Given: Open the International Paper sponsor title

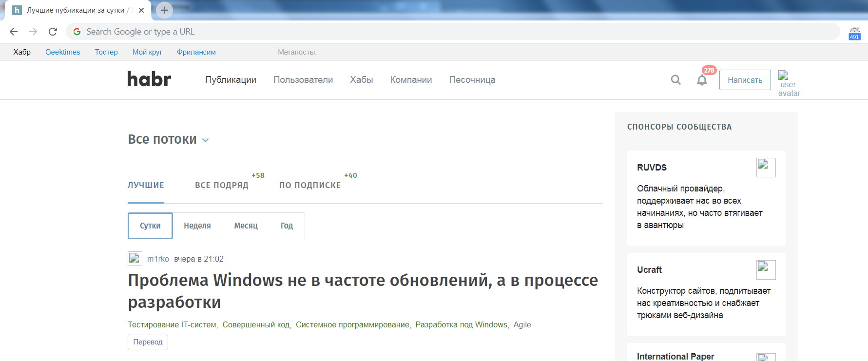Looking at the screenshot, I should (x=675, y=357).
